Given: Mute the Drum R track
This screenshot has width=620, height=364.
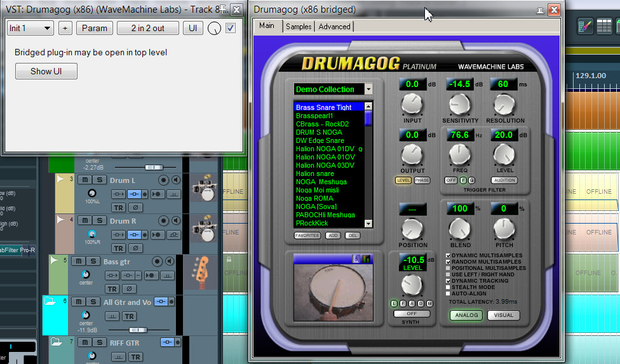Looking at the screenshot, I should (84, 220).
